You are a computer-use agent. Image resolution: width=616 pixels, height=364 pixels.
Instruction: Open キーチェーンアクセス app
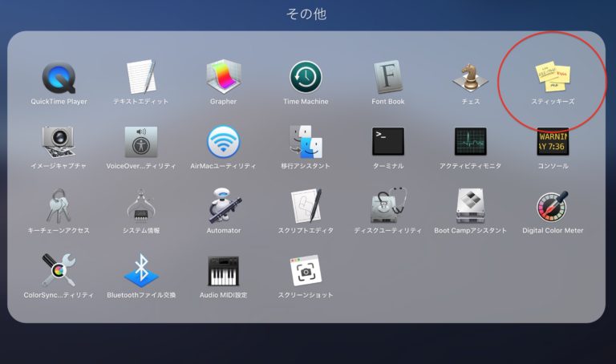[59, 206]
